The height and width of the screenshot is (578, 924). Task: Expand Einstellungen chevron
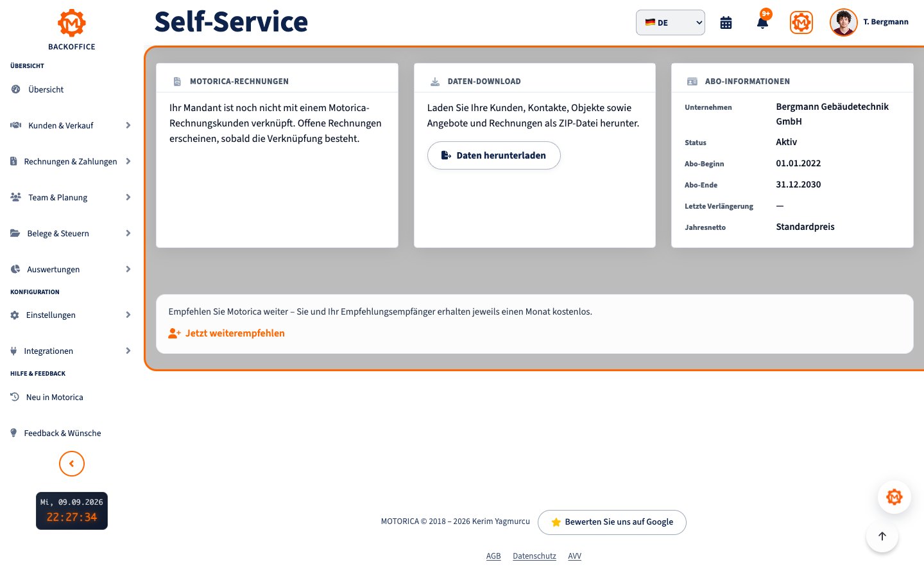128,315
